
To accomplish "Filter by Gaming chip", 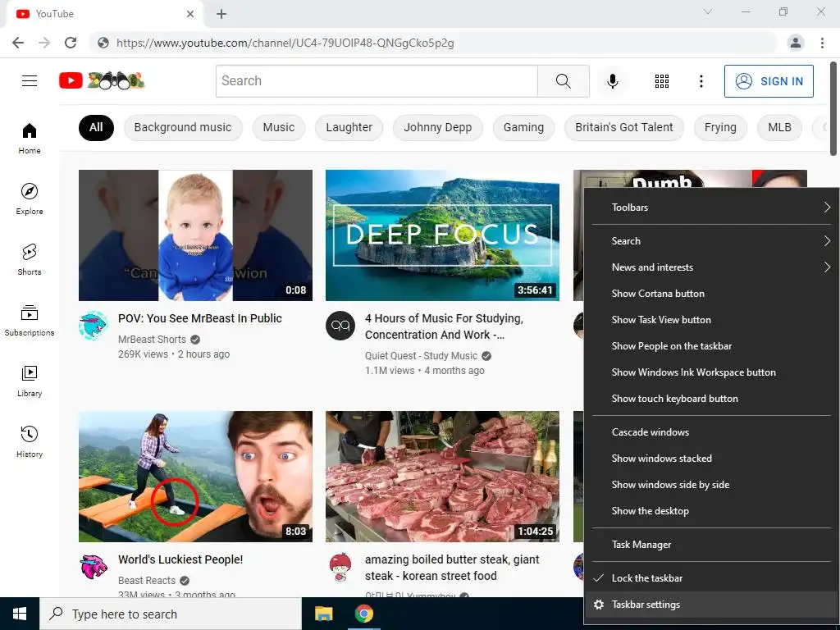I will point(523,127).
